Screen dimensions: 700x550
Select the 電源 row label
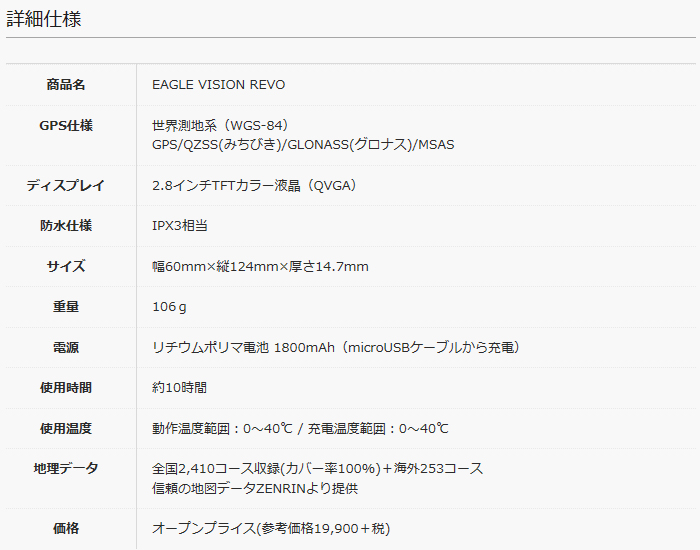(66, 347)
